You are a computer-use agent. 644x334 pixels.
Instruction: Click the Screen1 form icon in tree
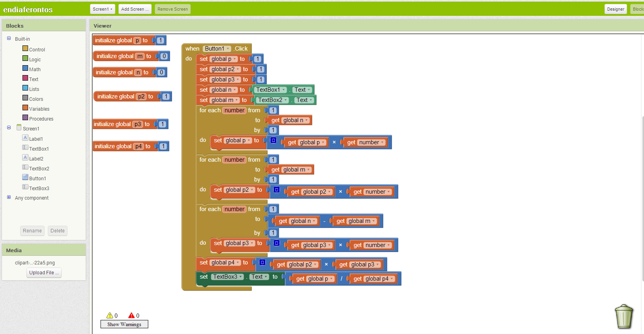coord(19,127)
